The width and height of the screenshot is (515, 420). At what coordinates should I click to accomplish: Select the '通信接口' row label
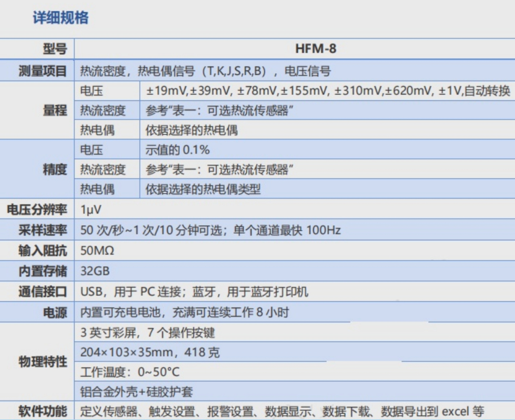(x=42, y=292)
